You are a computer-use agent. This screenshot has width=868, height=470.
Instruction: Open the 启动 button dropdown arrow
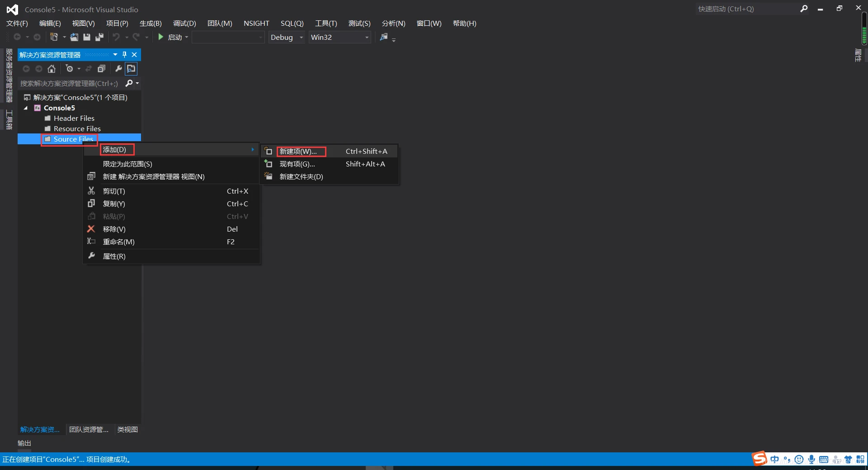coord(186,37)
